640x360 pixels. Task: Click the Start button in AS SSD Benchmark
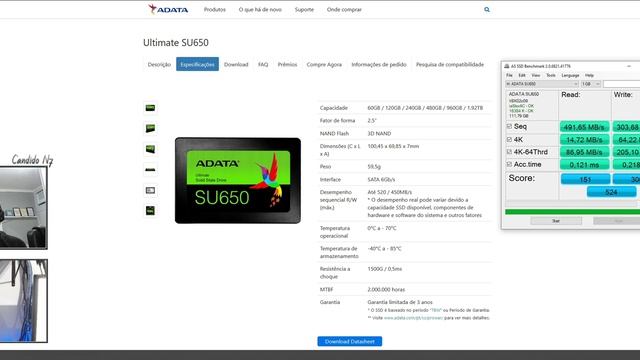click(556, 221)
